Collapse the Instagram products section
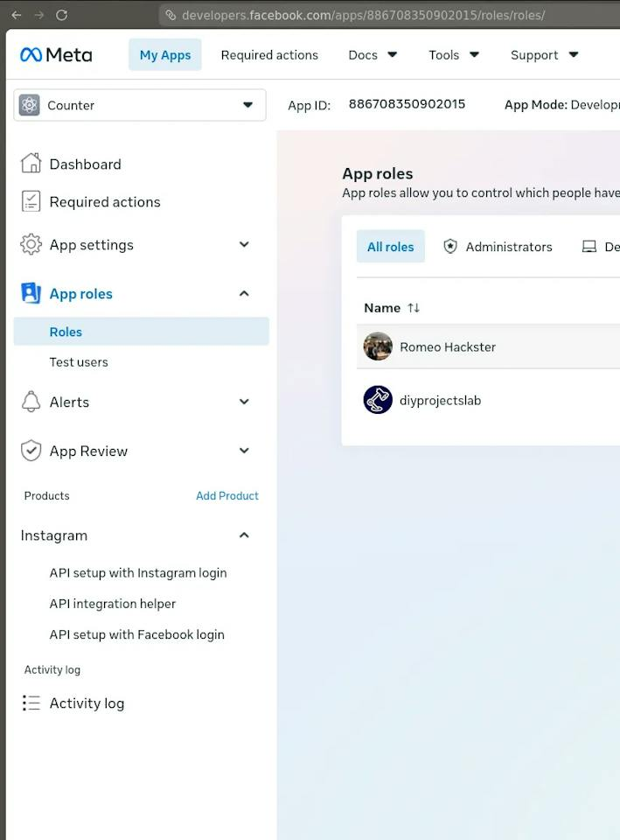620x840 pixels. 244,535
